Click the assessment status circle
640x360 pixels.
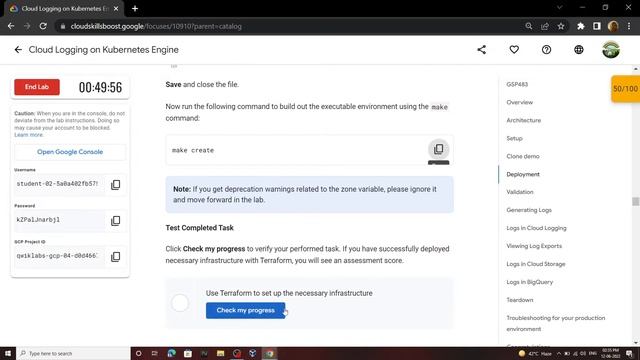pos(180,303)
